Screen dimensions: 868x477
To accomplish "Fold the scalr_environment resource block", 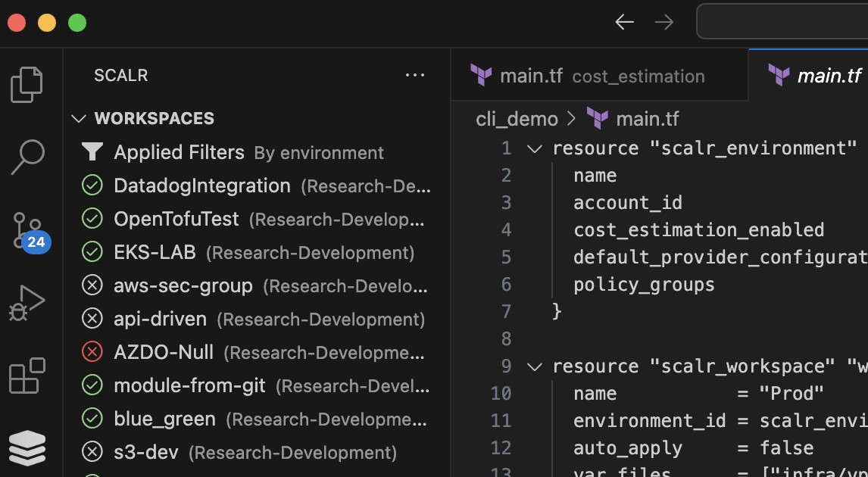I will [x=534, y=148].
